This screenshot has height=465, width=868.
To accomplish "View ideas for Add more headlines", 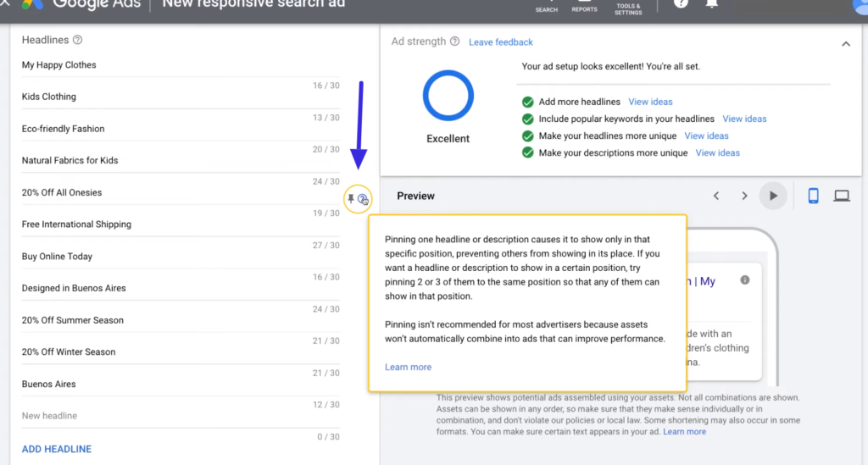I will [x=650, y=102].
